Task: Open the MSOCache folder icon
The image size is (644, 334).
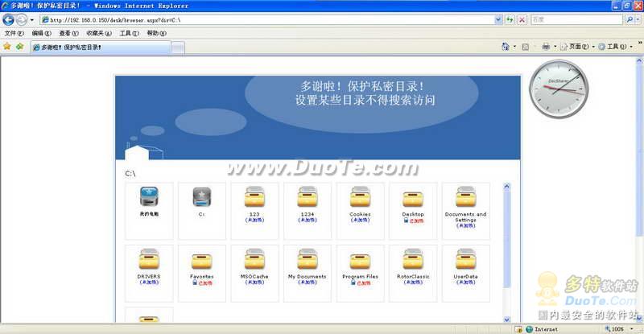Action: 254,260
